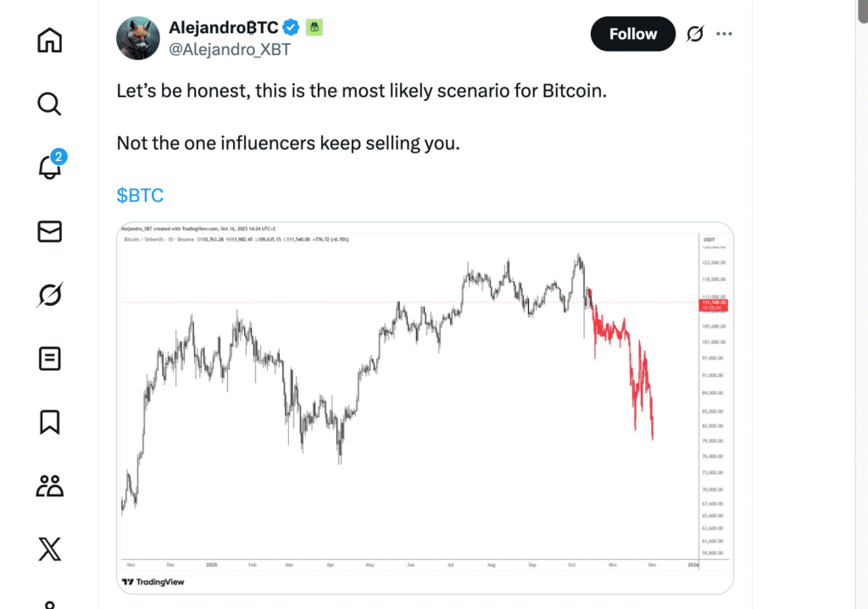Open the Bookmarks icon in sidebar
Screen dimensions: 868x609
pos(50,422)
